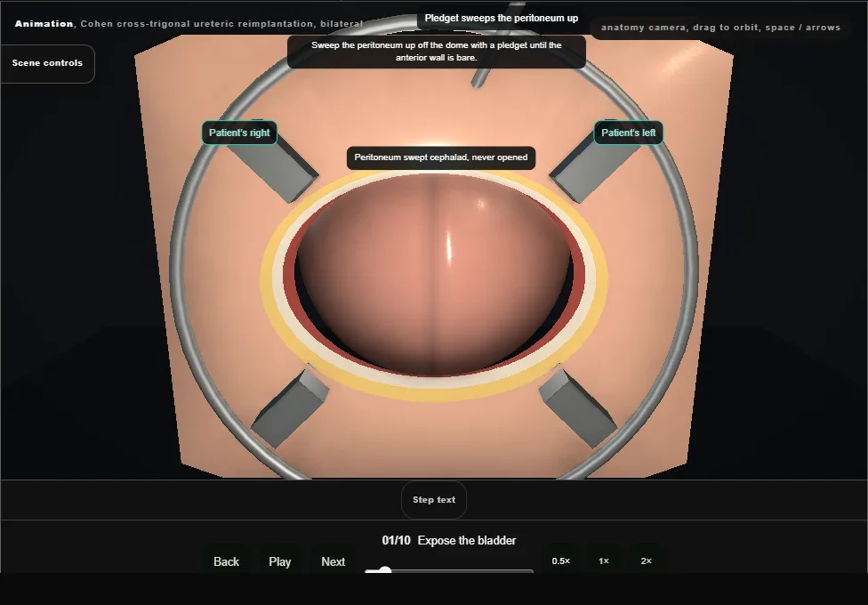Viewport: 868px width, 605px height.
Task: Click the lower-right retractor blade
Action: pos(578,408)
